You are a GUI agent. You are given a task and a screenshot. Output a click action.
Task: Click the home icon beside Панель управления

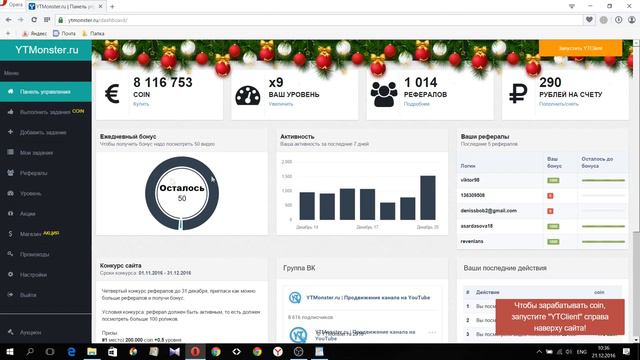(x=11, y=91)
